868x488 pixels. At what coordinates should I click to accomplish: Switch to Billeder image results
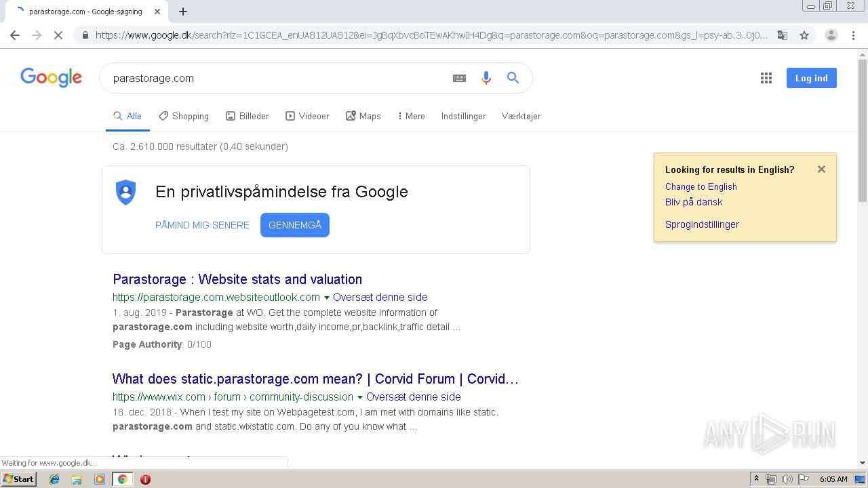point(247,117)
